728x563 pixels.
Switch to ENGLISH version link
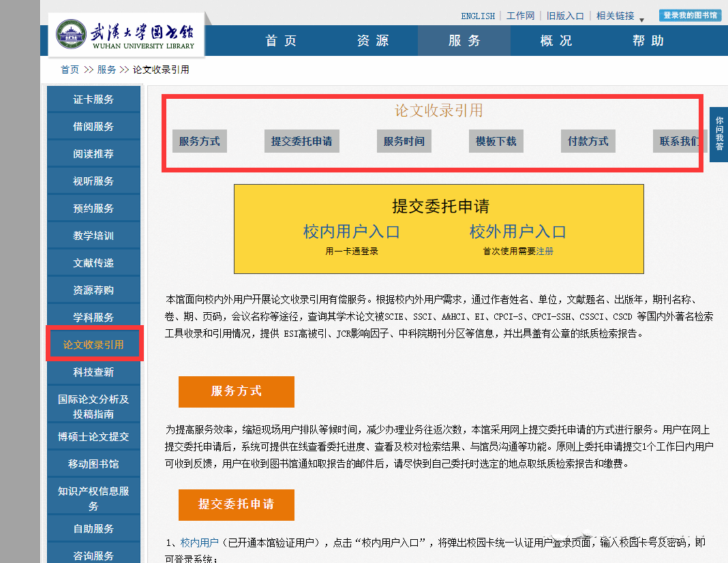478,16
